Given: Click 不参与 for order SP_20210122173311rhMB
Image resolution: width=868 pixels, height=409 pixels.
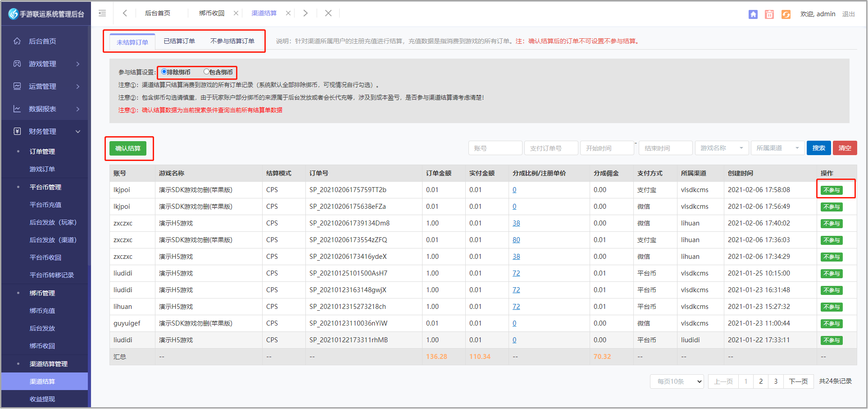Looking at the screenshot, I should [x=832, y=340].
